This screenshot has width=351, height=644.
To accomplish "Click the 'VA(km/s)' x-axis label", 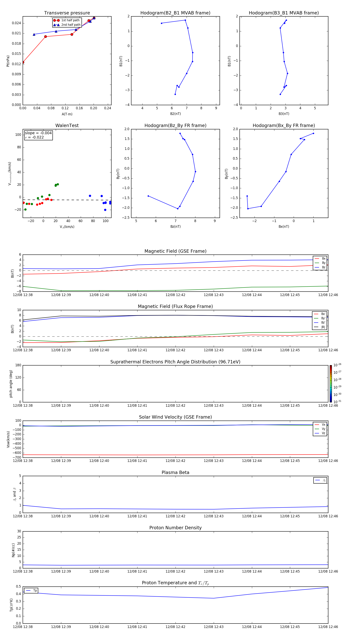I will click(67, 227).
